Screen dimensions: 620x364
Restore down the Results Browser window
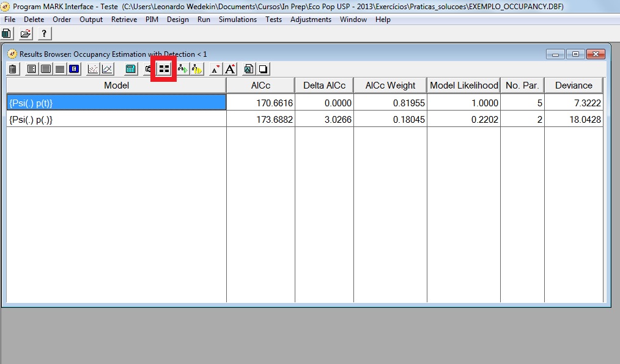(x=575, y=54)
